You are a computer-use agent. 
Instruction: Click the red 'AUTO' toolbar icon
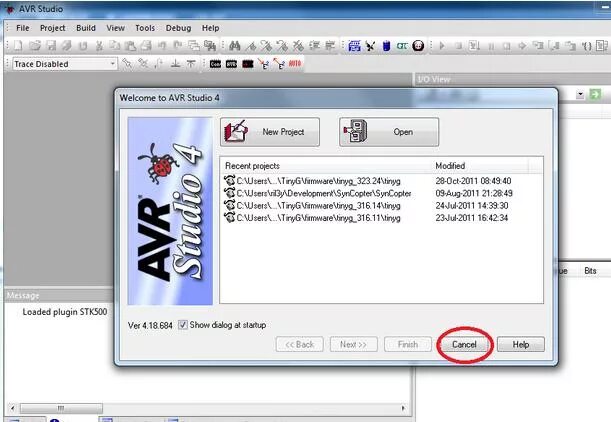[x=295, y=64]
